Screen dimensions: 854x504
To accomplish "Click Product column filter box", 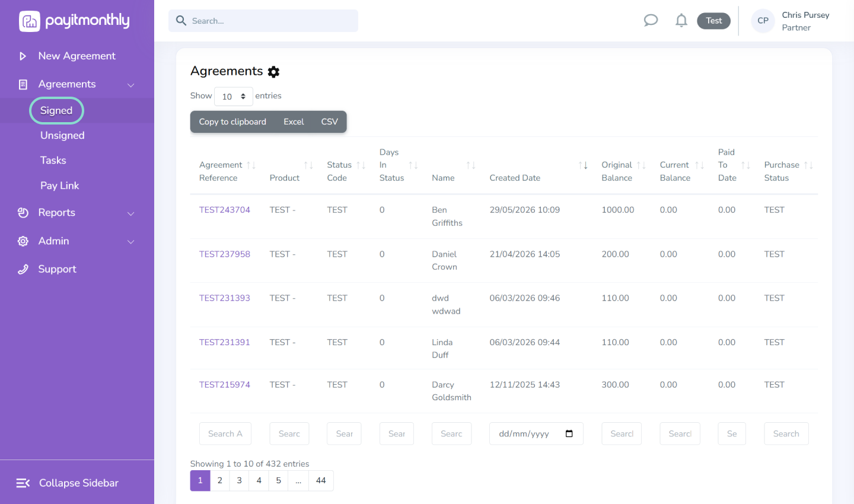I will click(x=289, y=434).
